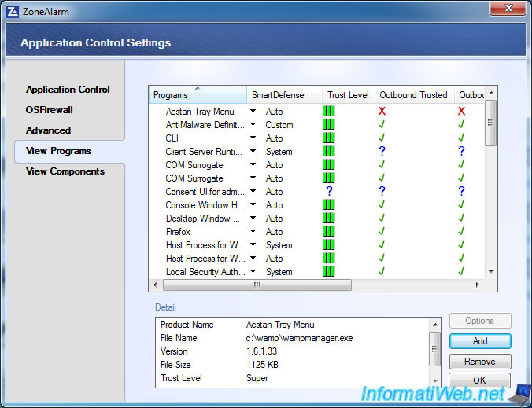Select the Firefox program row
This screenshot has width=532, height=408.
click(x=178, y=231)
